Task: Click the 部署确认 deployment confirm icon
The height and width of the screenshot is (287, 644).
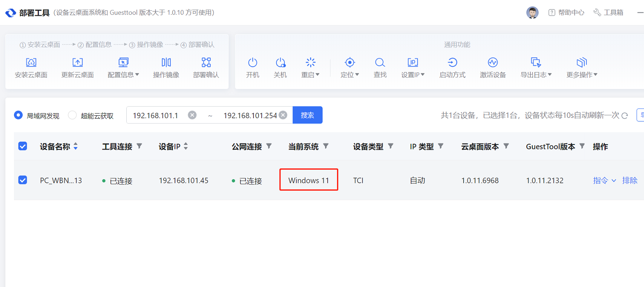Action: 206,63
